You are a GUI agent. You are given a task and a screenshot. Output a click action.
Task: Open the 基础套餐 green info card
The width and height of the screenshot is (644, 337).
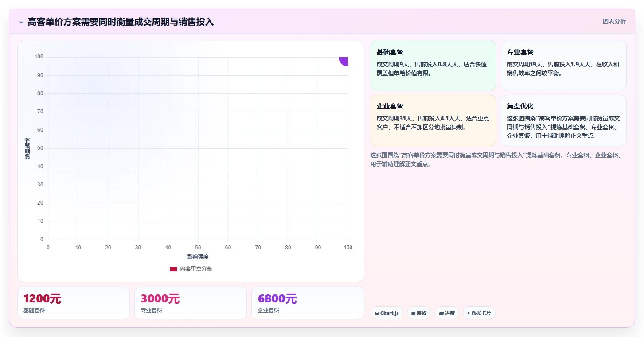pyautogui.click(x=433, y=66)
